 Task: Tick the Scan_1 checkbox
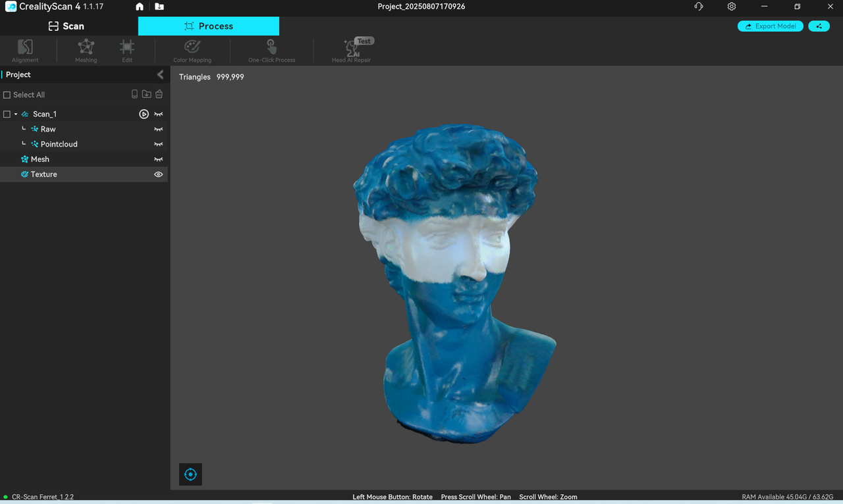[7, 114]
